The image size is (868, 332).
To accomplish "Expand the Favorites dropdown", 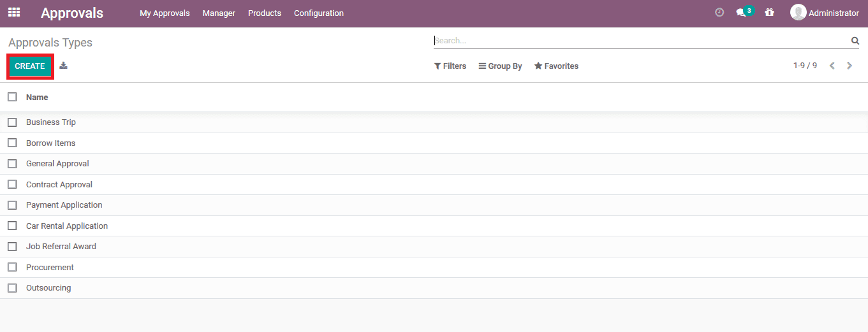I will 556,66.
